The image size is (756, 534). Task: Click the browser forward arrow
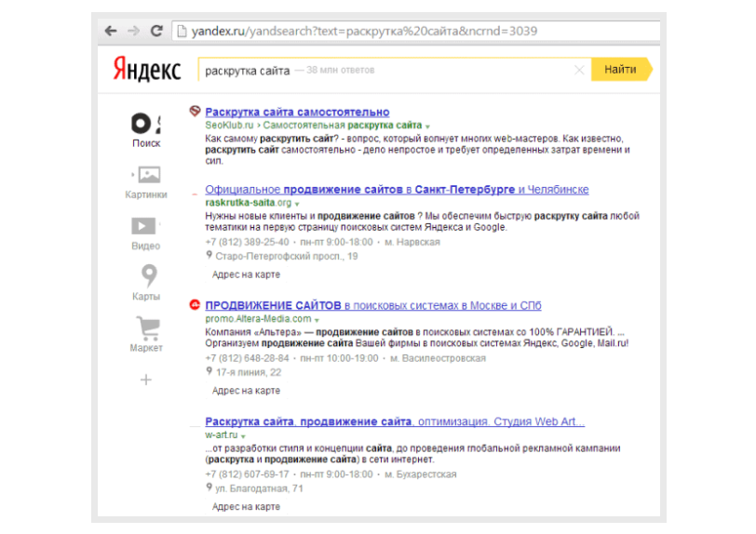tap(133, 32)
